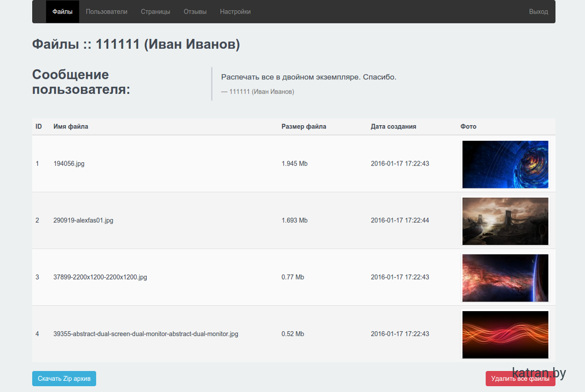This screenshot has height=392, width=585.
Task: Open the blue tunnel thumbnail for 194056.jpg
Action: pyautogui.click(x=505, y=164)
